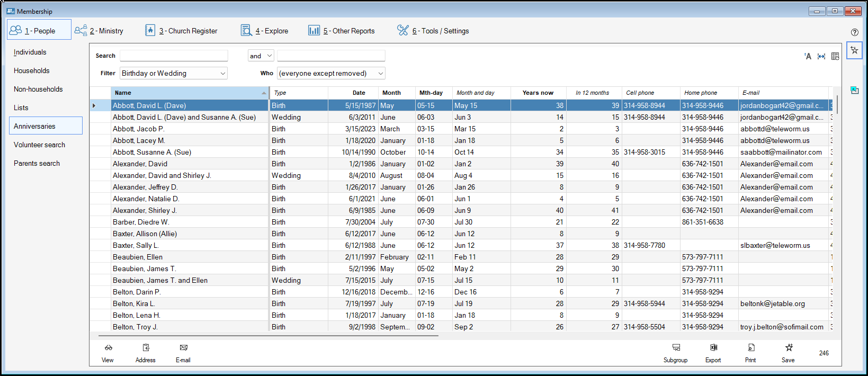Expand the Who dropdown

pyautogui.click(x=331, y=73)
